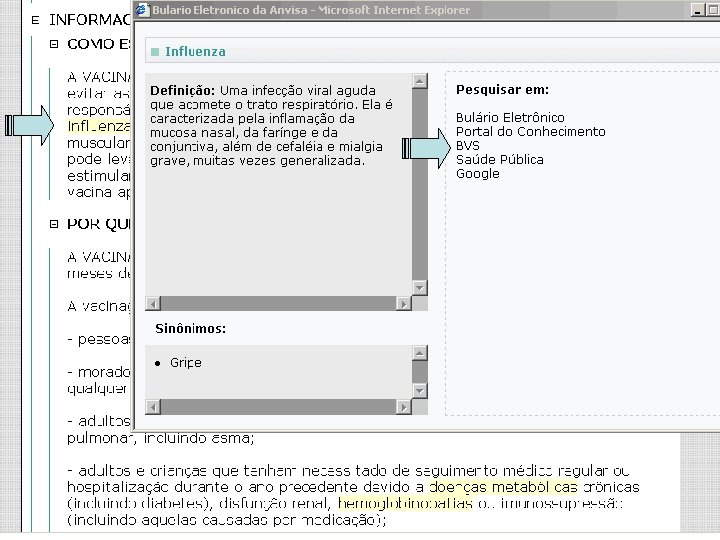720x540 pixels.
Task: Click the green square beside Influenza heading
Action: (x=155, y=52)
